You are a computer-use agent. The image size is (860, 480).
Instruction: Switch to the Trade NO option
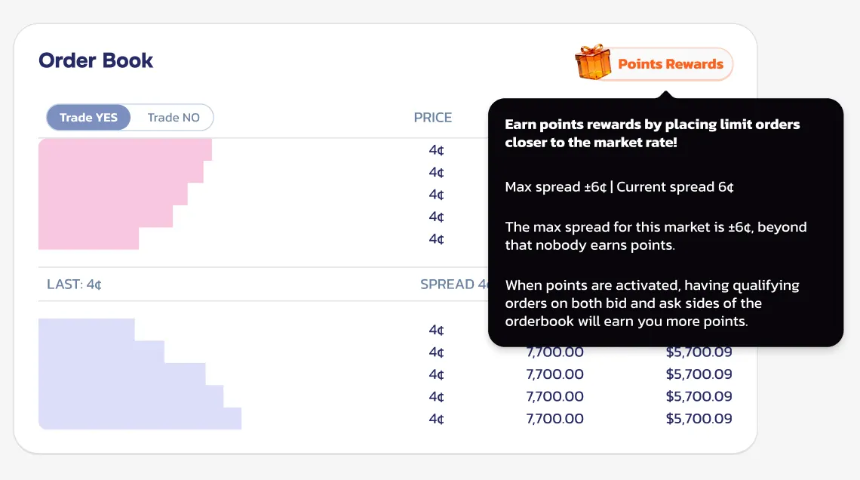173,118
